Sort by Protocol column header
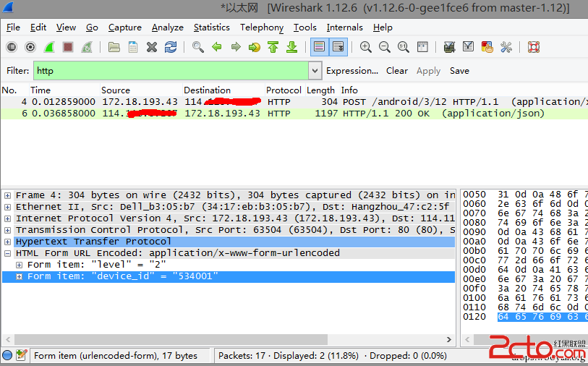588x366 pixels. click(284, 90)
